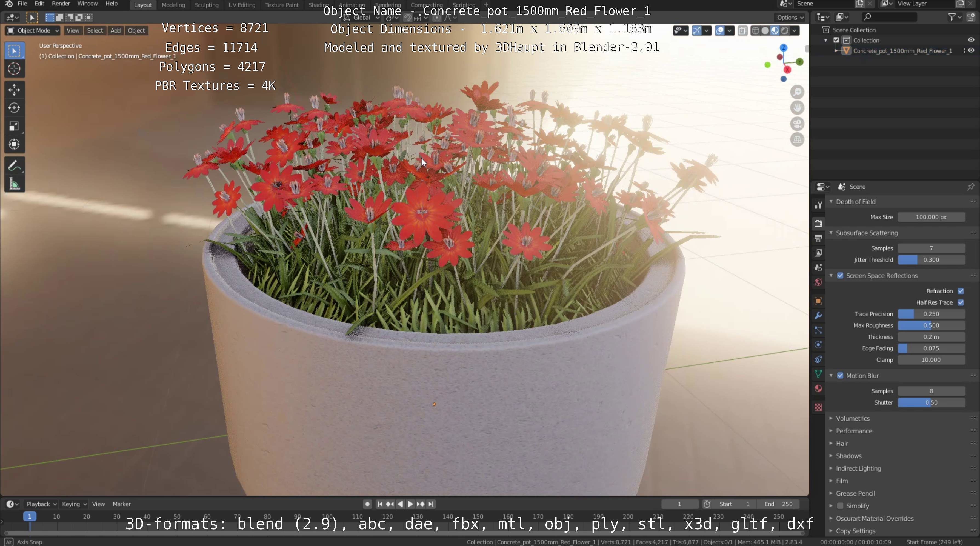Switch to the Texture Paint workspace tab

point(282,5)
